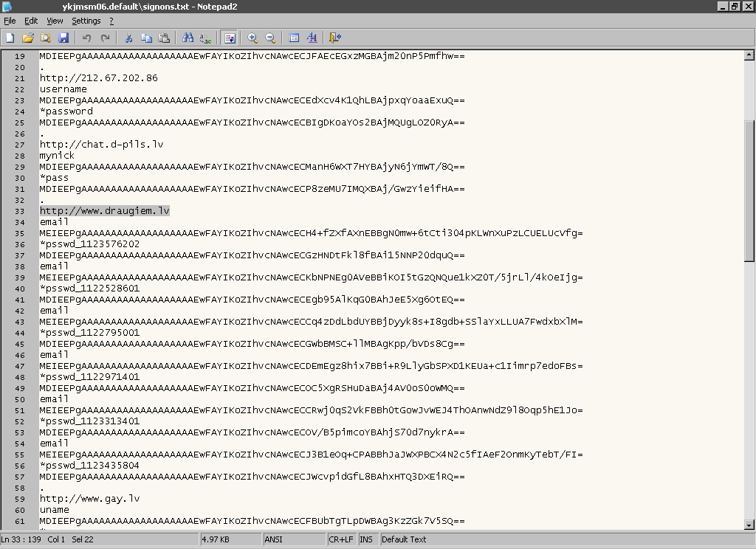Open a file using folder icon
The height and width of the screenshot is (549, 756).
pyautogui.click(x=28, y=38)
